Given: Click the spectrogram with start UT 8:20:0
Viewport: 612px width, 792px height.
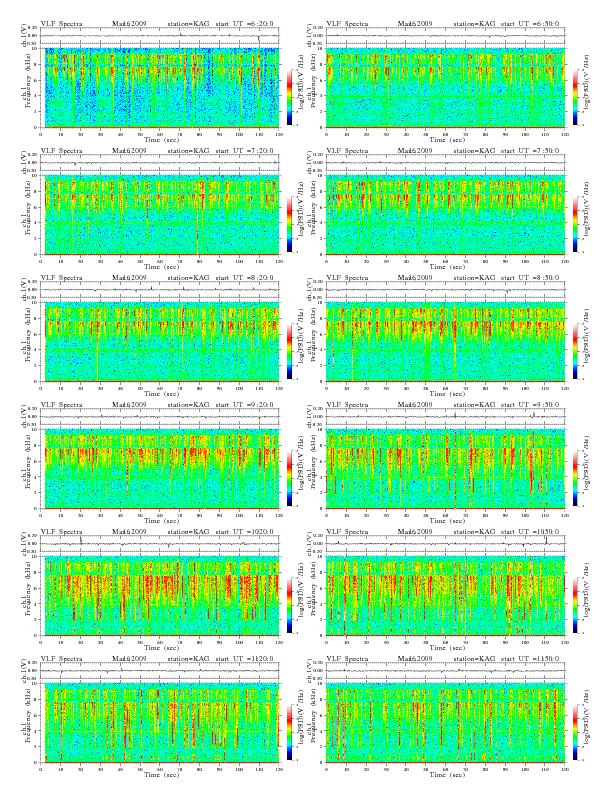Looking at the screenshot, I should click(160, 342).
